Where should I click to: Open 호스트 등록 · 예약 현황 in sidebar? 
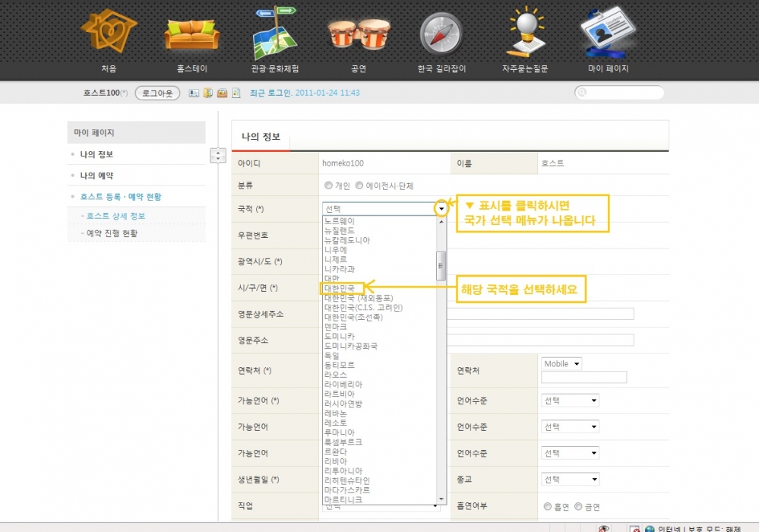click(121, 197)
